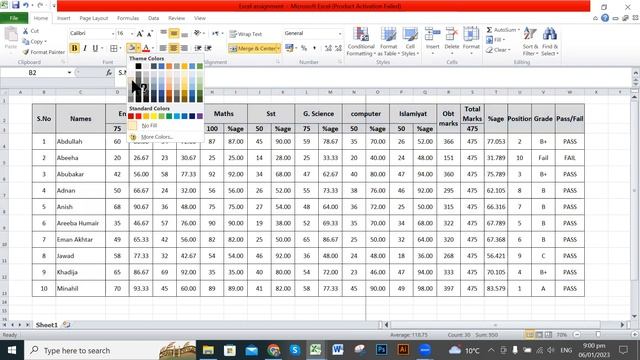Apply Comma Style number format
Image resolution: width=640 pixels, height=360 pixels.
[314, 48]
